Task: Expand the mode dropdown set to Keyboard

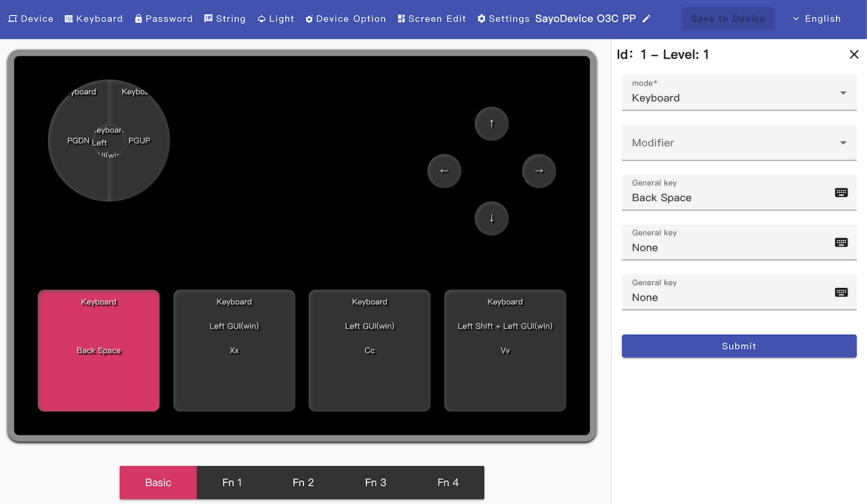Action: click(x=739, y=92)
